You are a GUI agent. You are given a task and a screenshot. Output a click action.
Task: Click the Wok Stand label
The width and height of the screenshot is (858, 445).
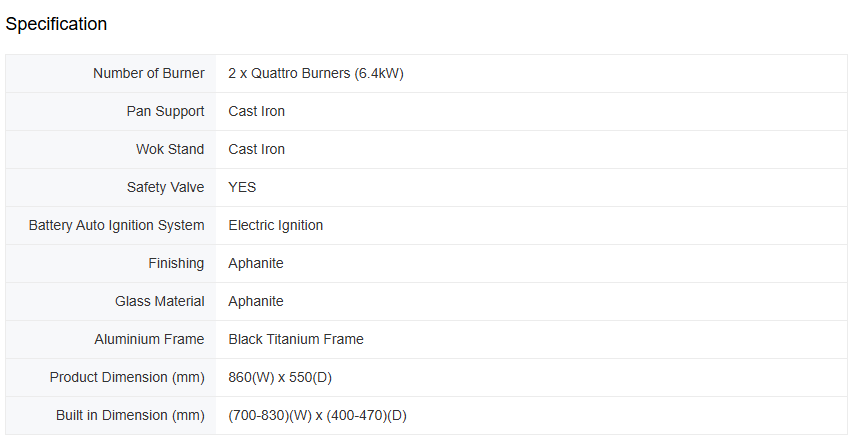tap(170, 149)
